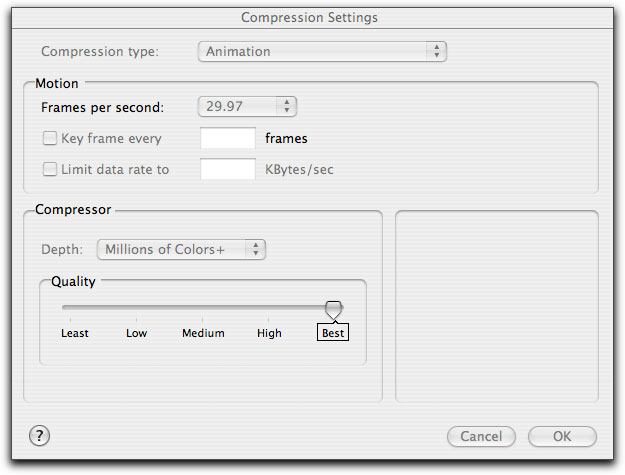Open the help question mark button
Image resolution: width=625 pixels, height=475 pixels.
(39, 435)
